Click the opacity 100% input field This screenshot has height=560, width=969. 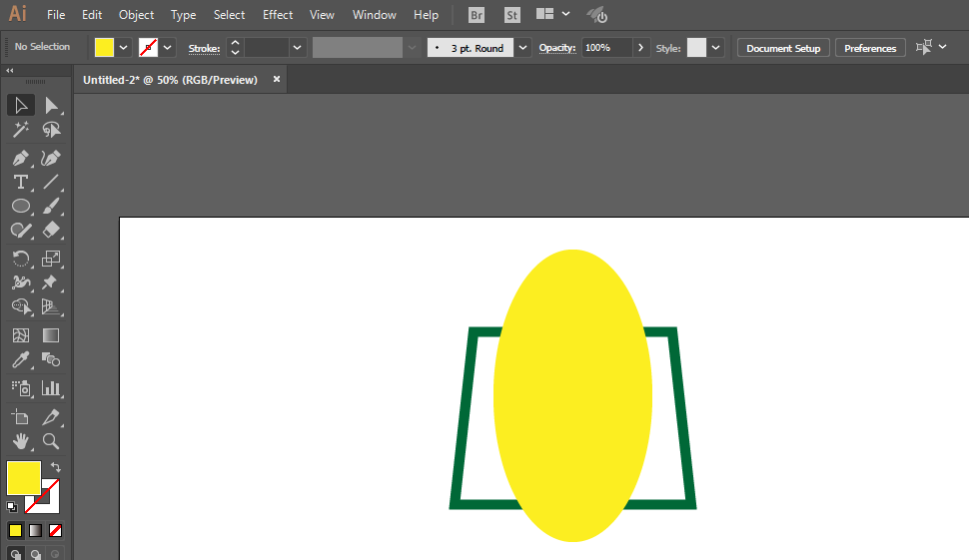tap(606, 48)
